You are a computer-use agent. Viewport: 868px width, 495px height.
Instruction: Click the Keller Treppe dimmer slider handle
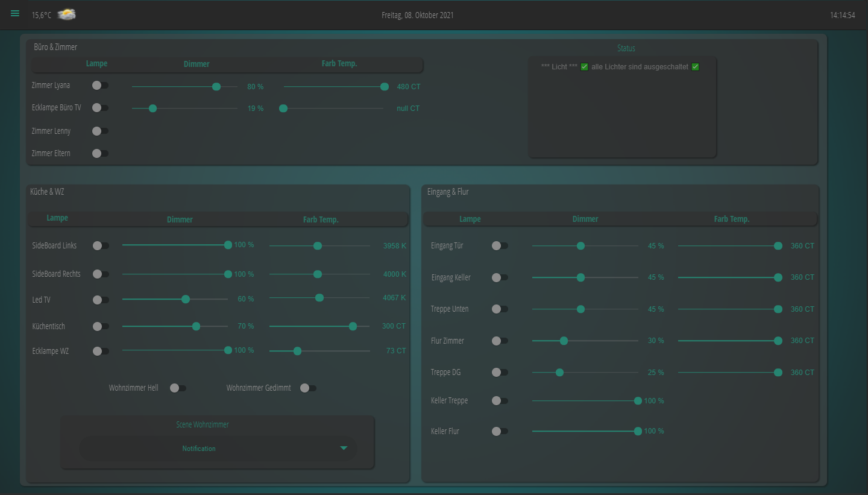[638, 400]
